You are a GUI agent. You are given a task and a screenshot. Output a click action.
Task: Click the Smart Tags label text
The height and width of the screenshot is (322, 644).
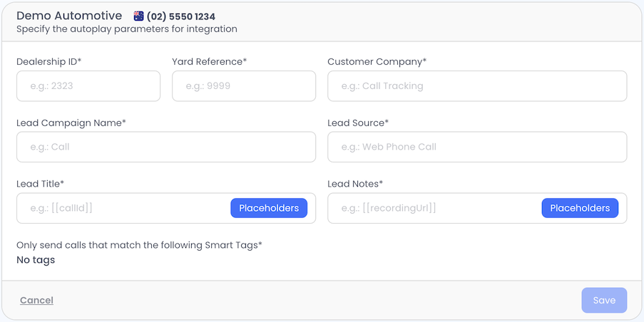point(139,245)
